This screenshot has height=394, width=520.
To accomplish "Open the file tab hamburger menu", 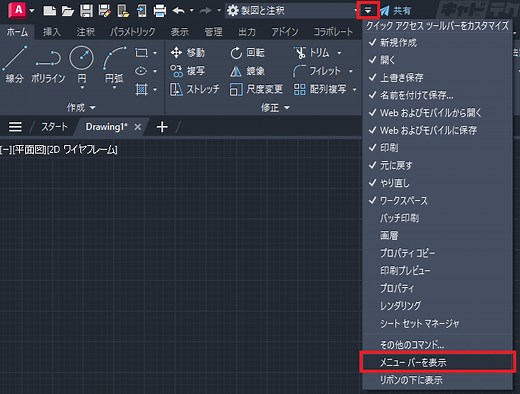I will point(15,127).
